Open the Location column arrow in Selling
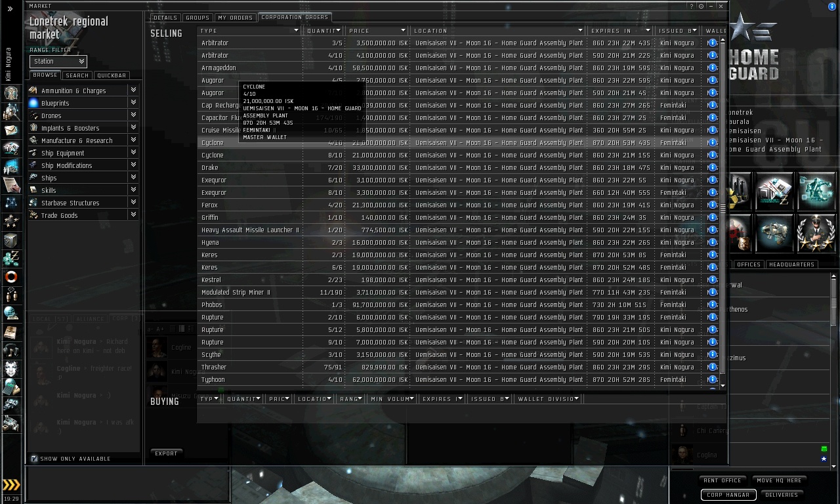This screenshot has height=504, width=840. click(x=580, y=31)
